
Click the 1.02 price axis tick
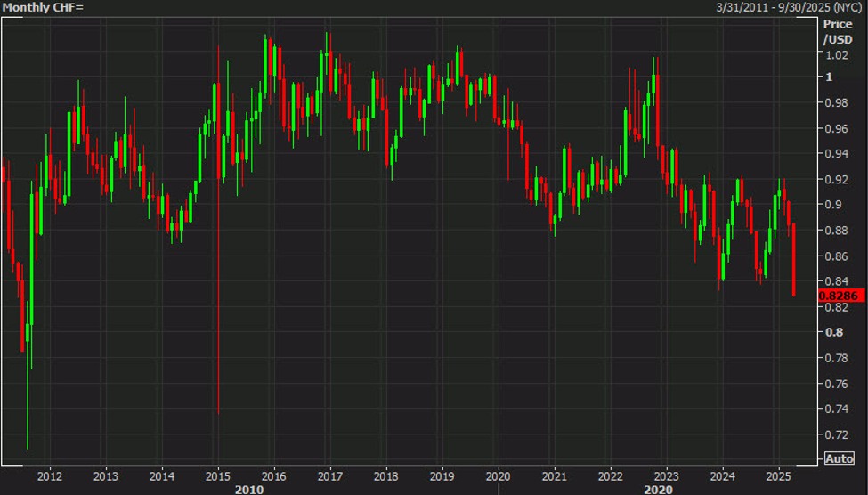835,55
